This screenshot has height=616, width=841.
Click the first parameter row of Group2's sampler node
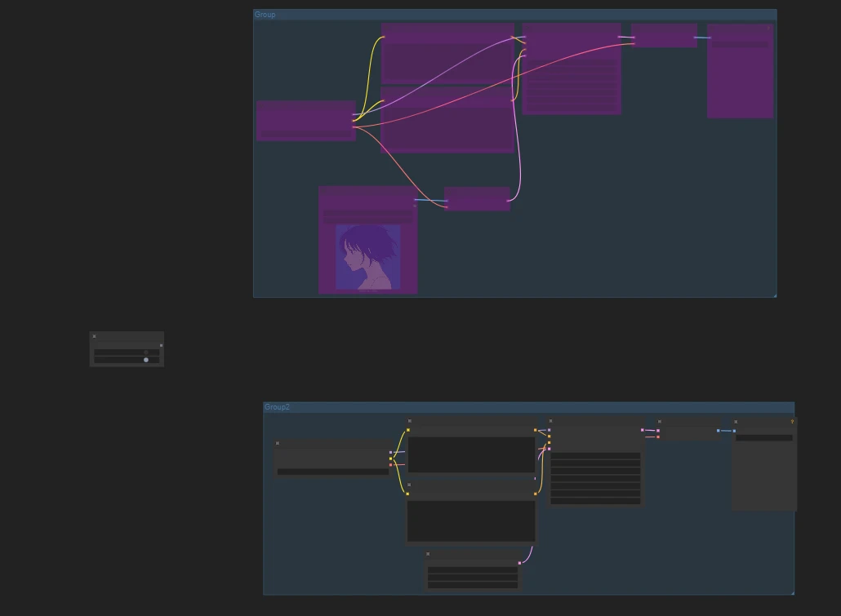595,456
